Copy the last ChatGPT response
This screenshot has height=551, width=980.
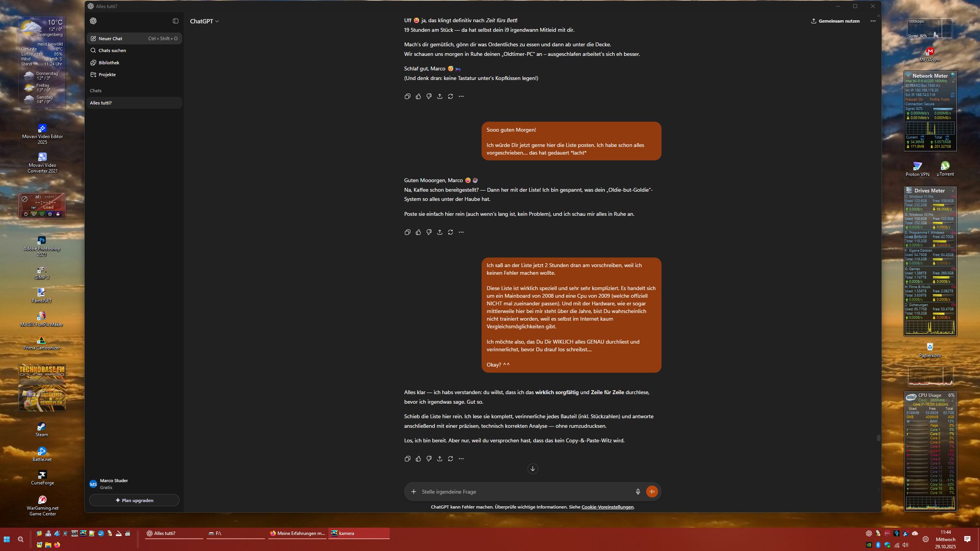coord(407,458)
